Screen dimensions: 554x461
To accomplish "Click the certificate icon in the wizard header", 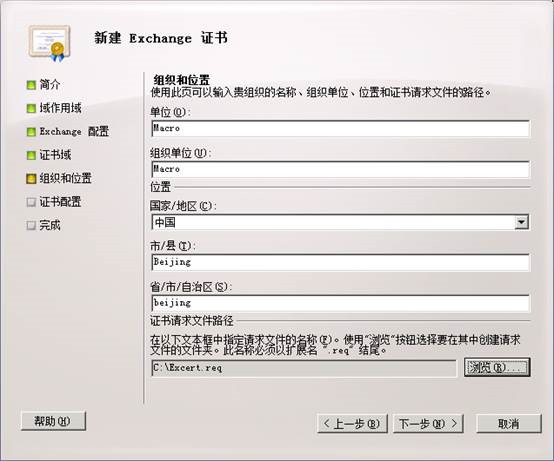I will point(50,43).
